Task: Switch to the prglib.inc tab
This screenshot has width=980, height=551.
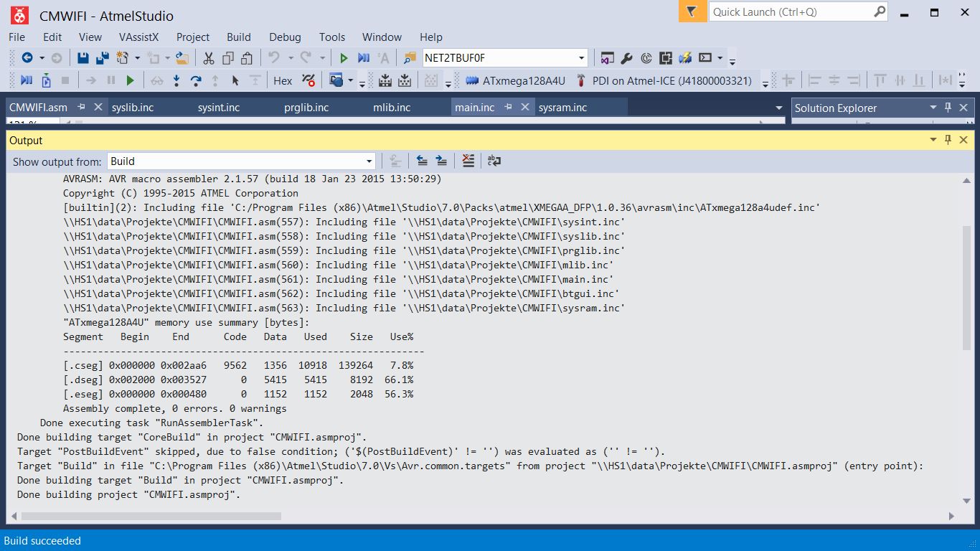Action: pyautogui.click(x=306, y=108)
